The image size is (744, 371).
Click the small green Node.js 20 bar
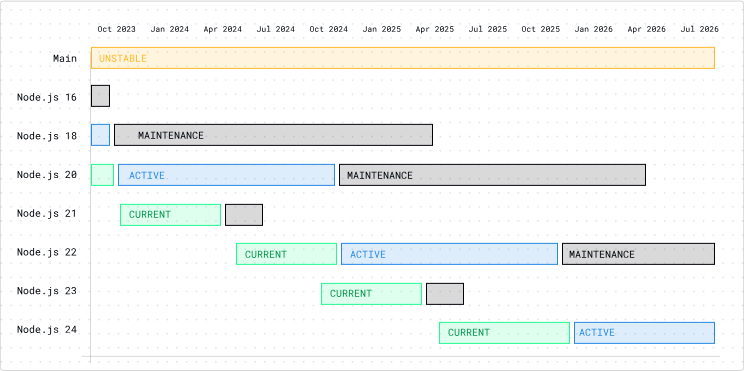(102, 175)
